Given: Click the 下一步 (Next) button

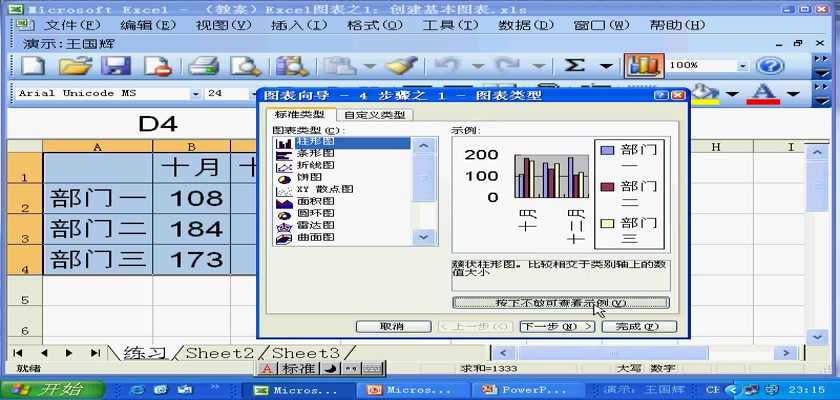Looking at the screenshot, I should click(x=557, y=327).
